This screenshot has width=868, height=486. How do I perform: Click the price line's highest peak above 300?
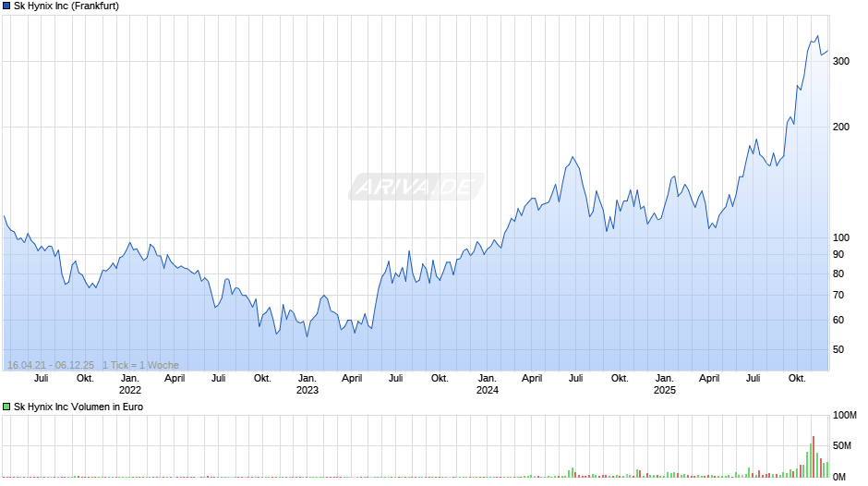click(x=817, y=37)
